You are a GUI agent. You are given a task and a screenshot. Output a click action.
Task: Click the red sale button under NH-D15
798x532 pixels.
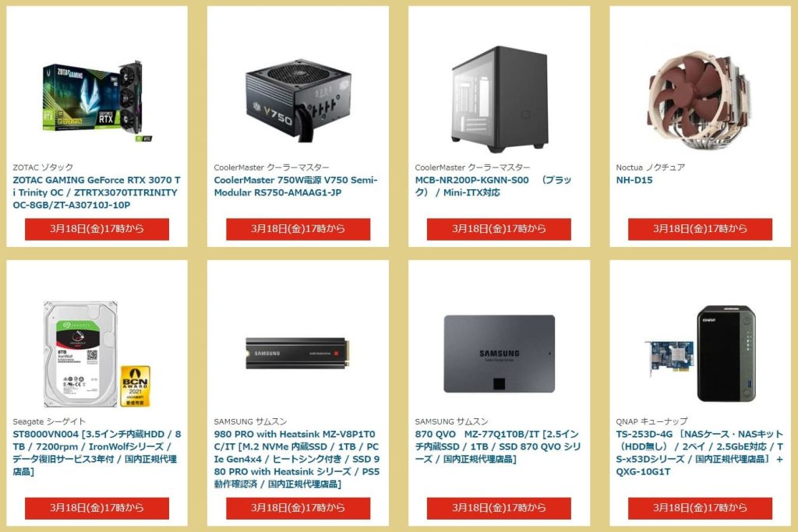tap(700, 229)
